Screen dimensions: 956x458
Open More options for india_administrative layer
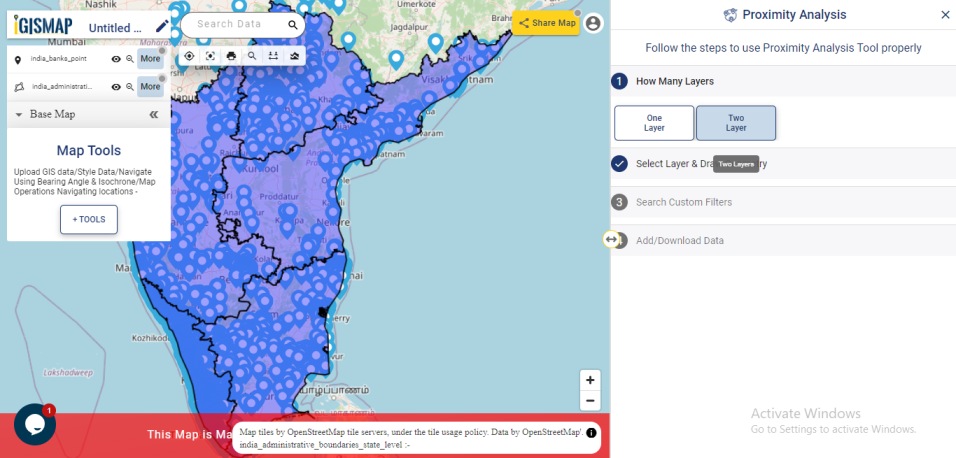[x=150, y=87]
